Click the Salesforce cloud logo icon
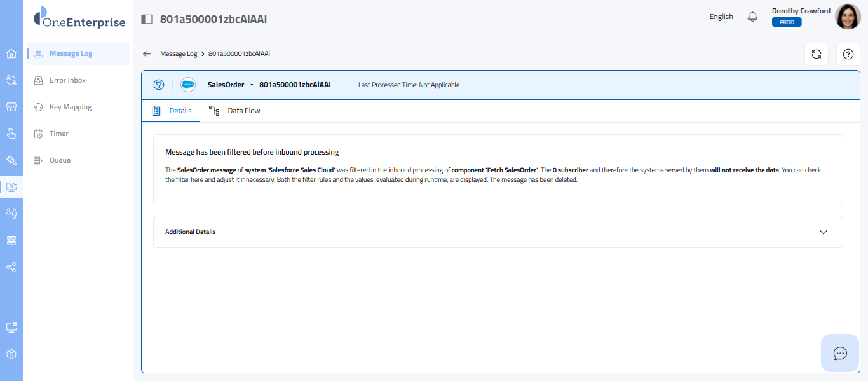Screen dimensions: 868x381 (188, 85)
